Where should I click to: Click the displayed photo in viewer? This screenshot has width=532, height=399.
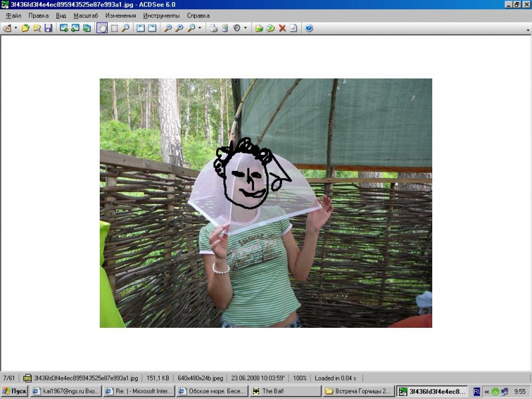(x=266, y=203)
